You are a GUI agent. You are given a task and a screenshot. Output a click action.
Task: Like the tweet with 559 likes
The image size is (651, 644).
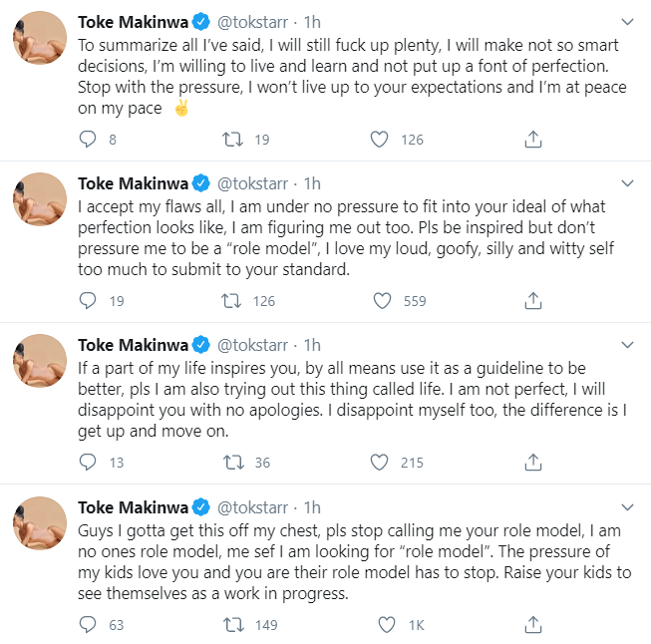pyautogui.click(x=380, y=300)
